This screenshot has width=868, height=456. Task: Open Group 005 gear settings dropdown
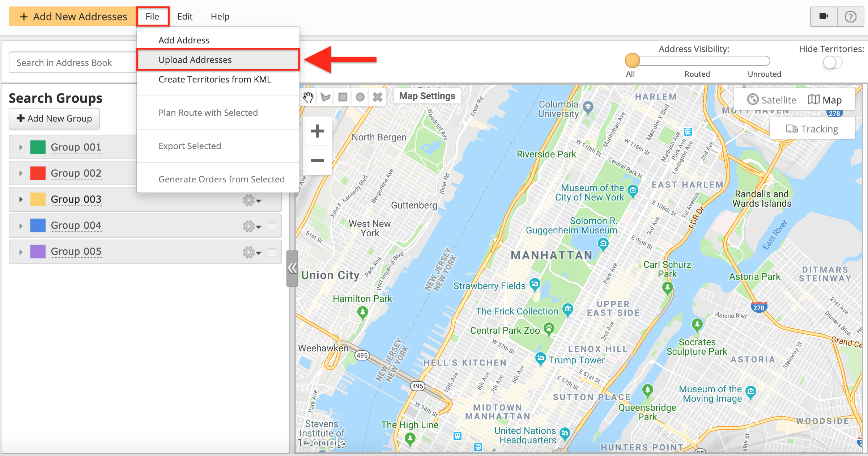(252, 252)
